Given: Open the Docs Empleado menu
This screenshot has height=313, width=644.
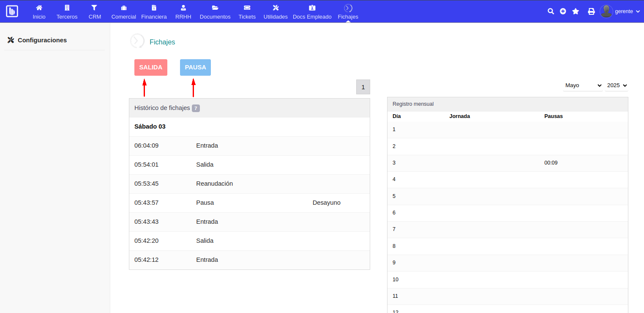Looking at the screenshot, I should pyautogui.click(x=312, y=12).
